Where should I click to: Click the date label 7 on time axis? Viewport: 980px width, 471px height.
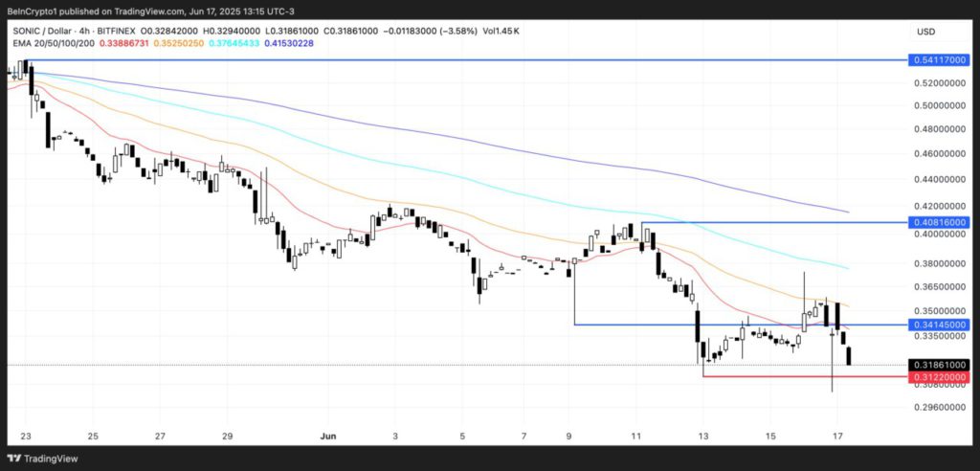[523, 436]
